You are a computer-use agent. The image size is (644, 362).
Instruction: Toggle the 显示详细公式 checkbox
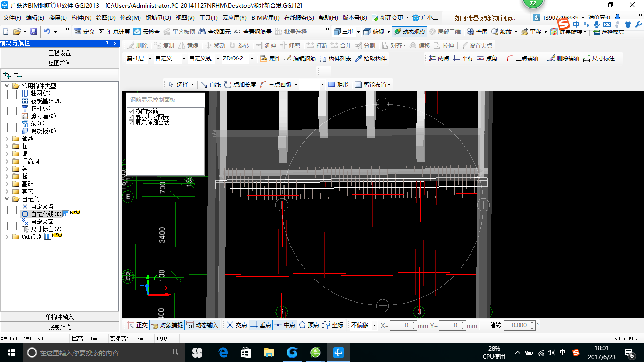(x=132, y=123)
